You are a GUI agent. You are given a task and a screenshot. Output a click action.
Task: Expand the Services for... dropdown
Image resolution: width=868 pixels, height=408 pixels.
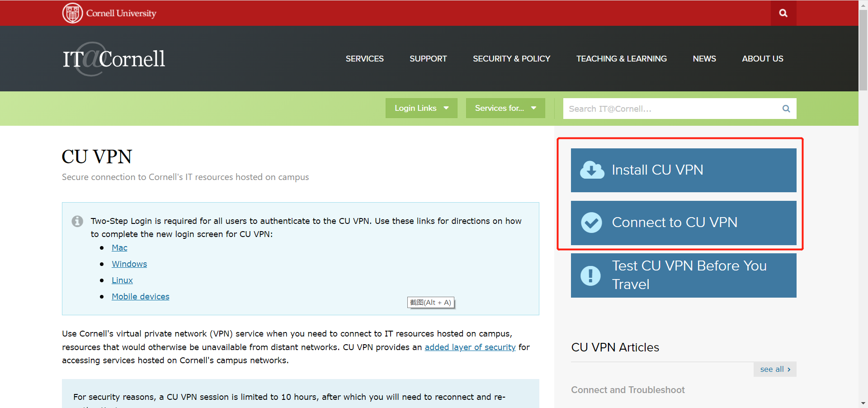505,108
